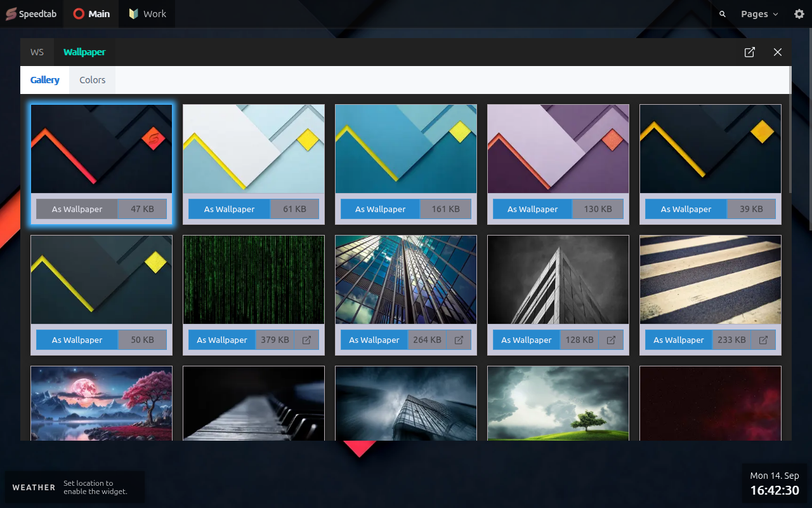Screen dimensions: 812x508
Task: Select the blue glass skyscraper wallpaper thumbnail
Action: click(x=406, y=279)
